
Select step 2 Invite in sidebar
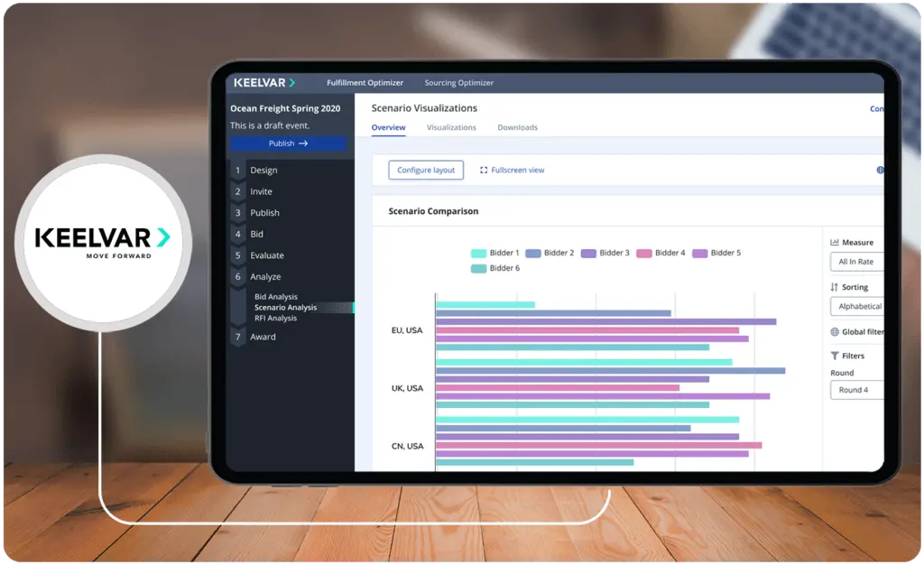pyautogui.click(x=261, y=191)
